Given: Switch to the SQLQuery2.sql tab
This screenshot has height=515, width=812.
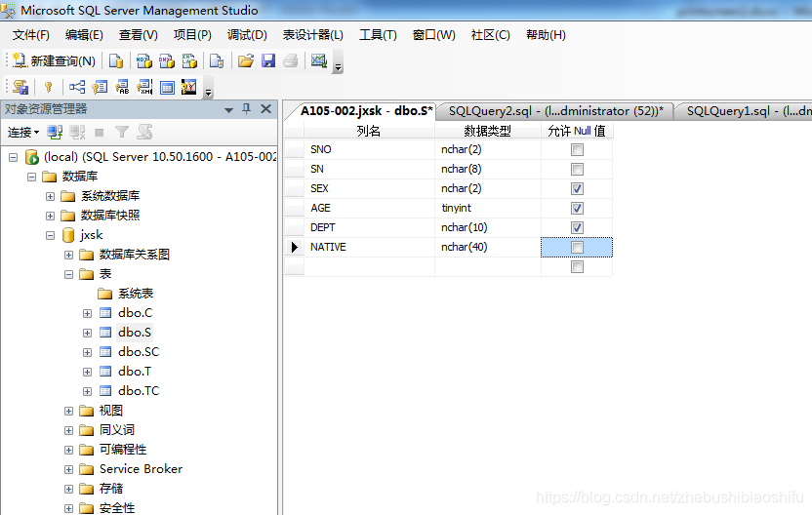Looking at the screenshot, I should pos(555,111).
